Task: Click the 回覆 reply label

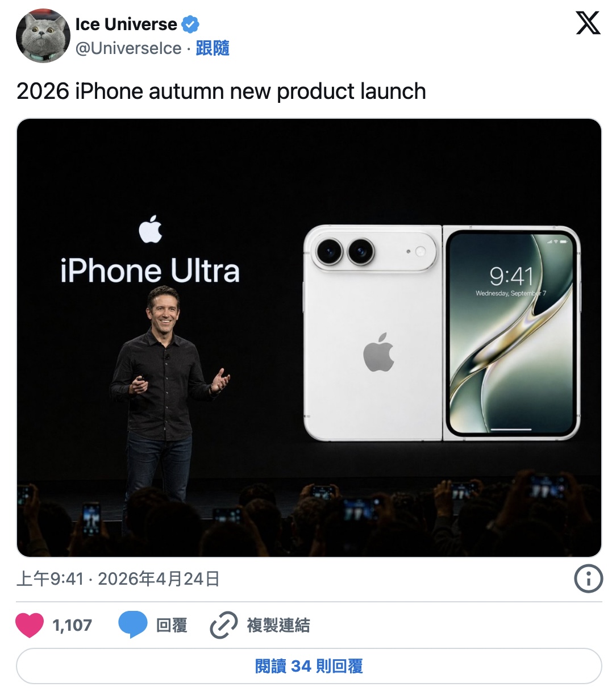Action: (172, 625)
